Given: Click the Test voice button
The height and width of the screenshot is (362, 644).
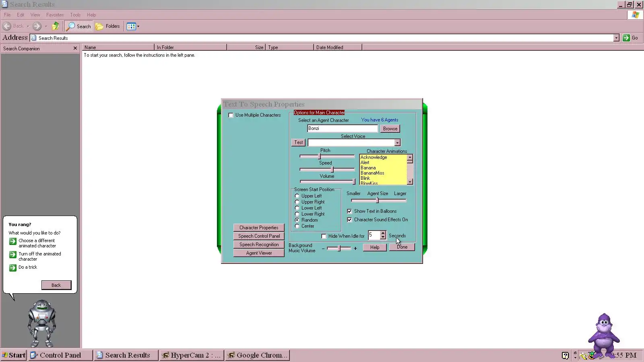Looking at the screenshot, I should (x=298, y=142).
